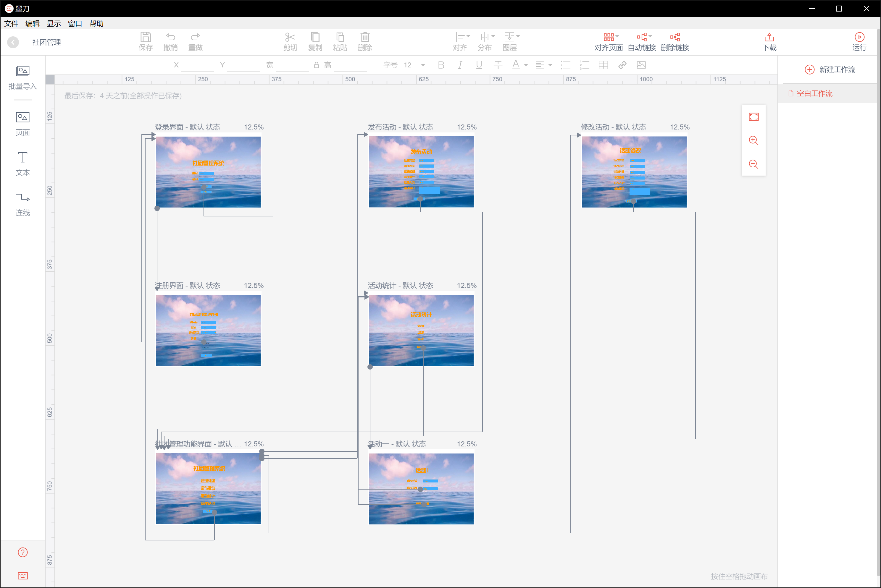Zoom in with the magnifier plus icon

coord(753,140)
